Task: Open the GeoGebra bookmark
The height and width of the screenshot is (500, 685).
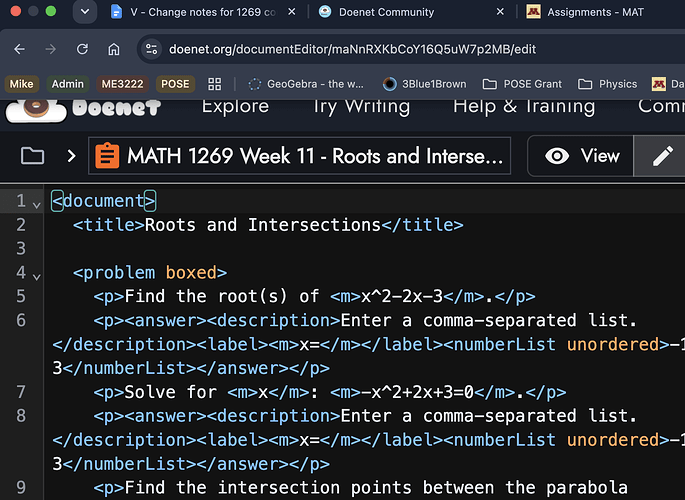Action: pos(305,84)
